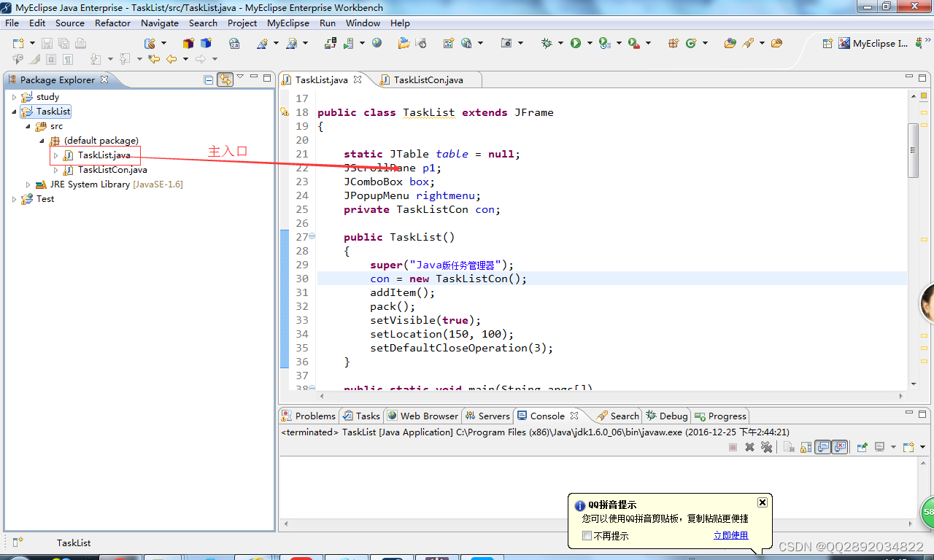Click Remove Launch X icon in Console
Screen dimensions: 934x560
coord(749,447)
